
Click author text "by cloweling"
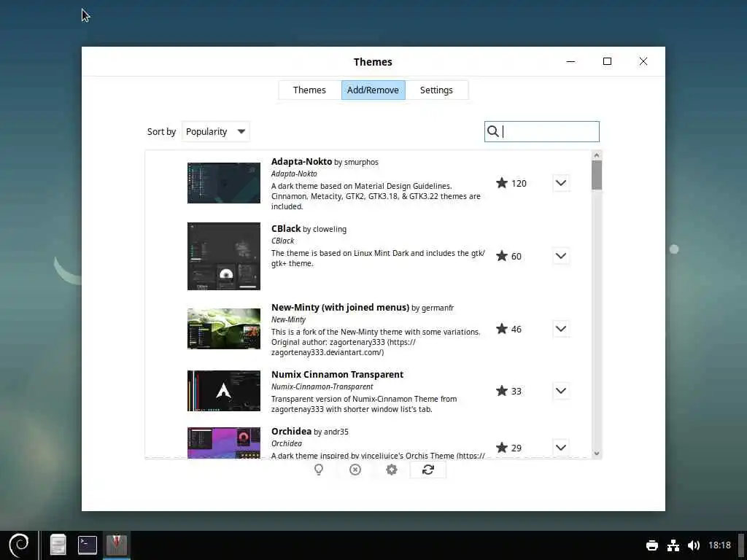325,230
